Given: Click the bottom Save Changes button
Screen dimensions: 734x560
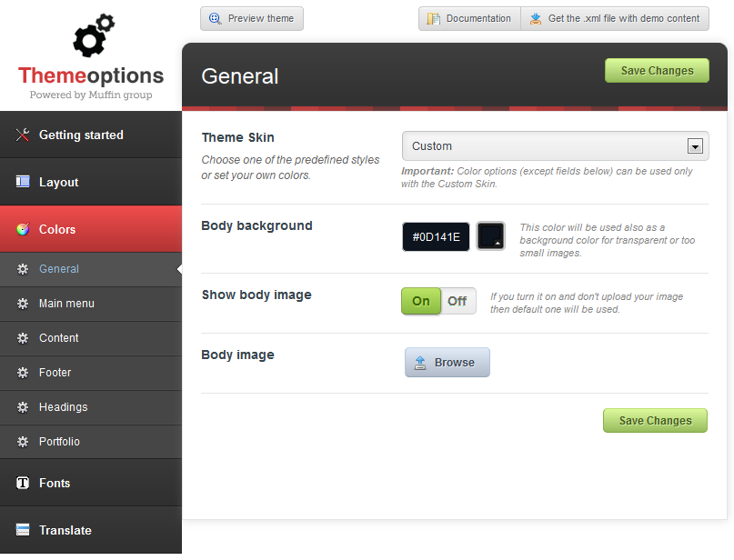Looking at the screenshot, I should 655,421.
